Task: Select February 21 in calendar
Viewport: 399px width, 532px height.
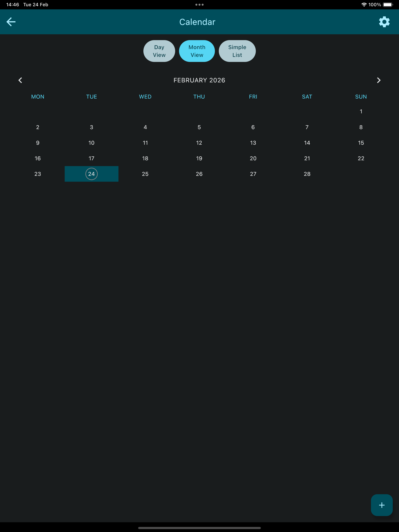Action: point(307,159)
